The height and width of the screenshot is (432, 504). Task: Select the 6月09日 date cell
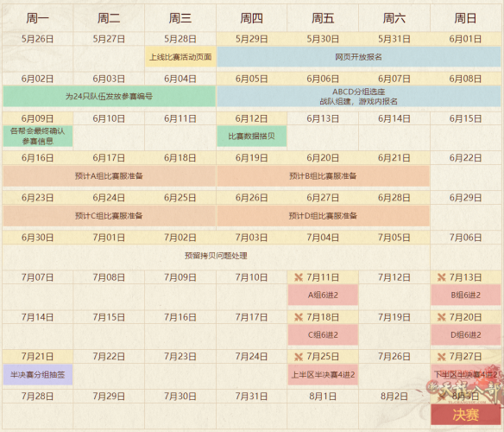coord(38,118)
